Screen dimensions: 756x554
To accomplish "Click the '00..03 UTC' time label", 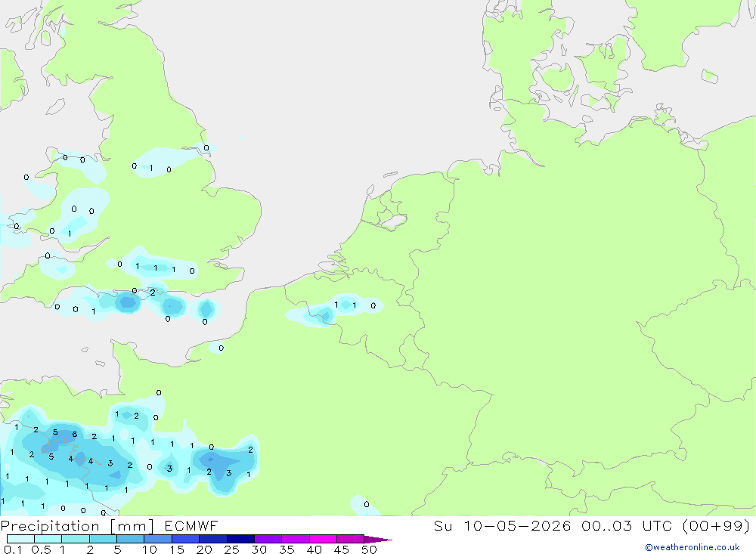I will (x=626, y=526).
